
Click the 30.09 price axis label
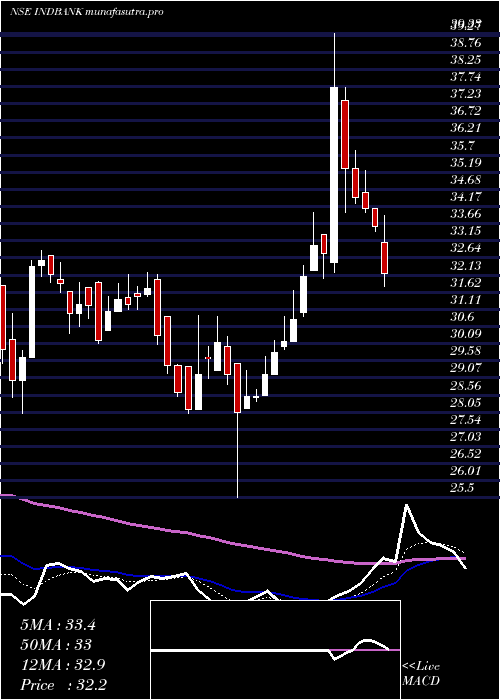coord(466,334)
